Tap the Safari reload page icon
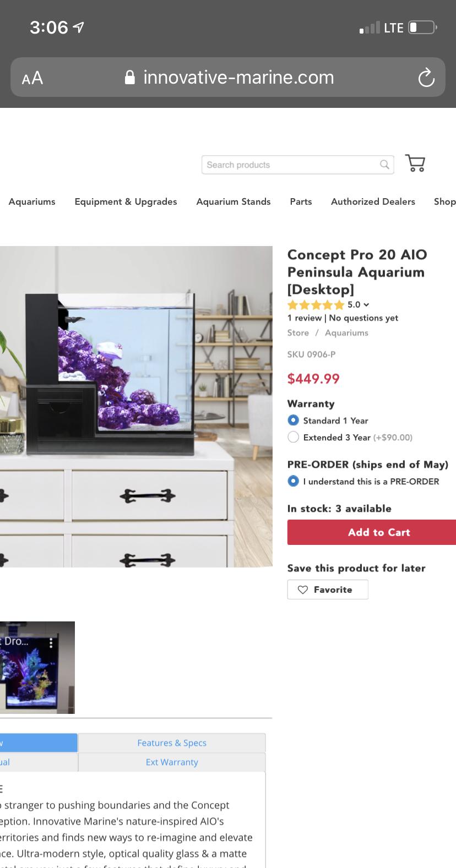This screenshot has height=868, width=456. pos(426,78)
